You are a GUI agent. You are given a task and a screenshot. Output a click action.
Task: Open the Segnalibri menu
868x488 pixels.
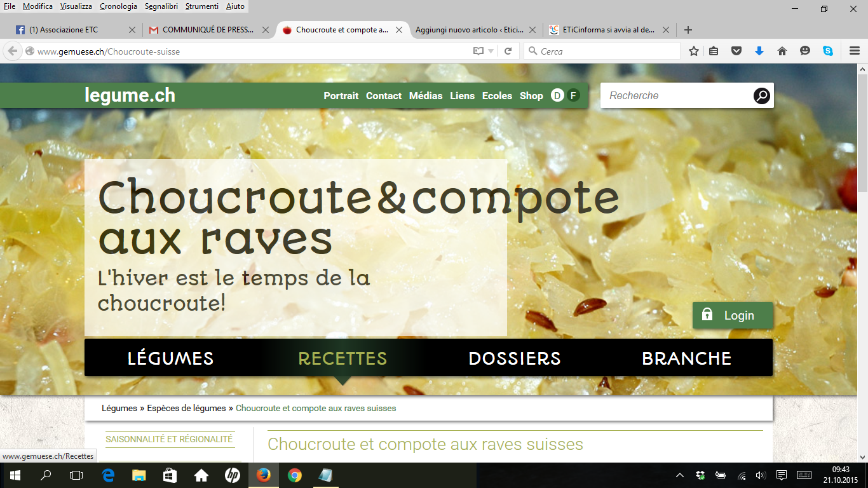162,6
